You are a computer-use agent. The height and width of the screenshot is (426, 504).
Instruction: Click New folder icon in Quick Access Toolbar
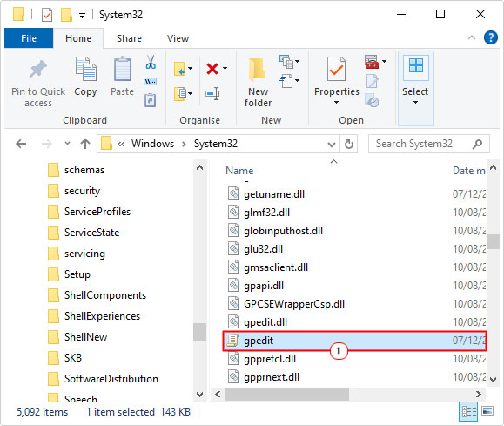(66, 15)
